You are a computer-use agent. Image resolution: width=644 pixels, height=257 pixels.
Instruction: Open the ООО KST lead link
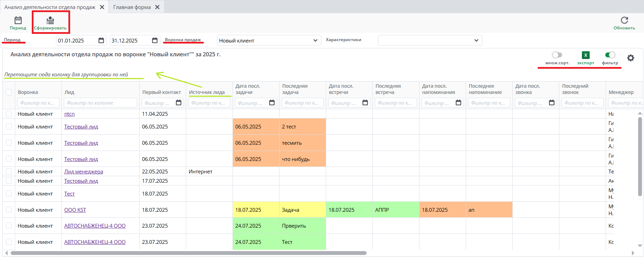pos(75,210)
